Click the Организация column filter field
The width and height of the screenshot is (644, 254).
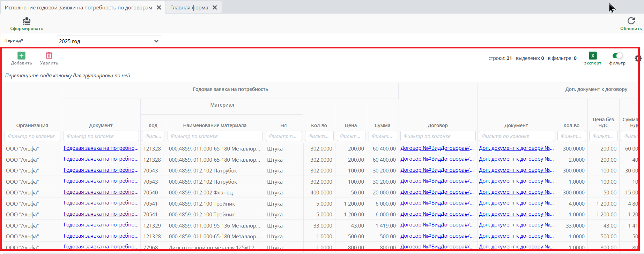click(32, 136)
